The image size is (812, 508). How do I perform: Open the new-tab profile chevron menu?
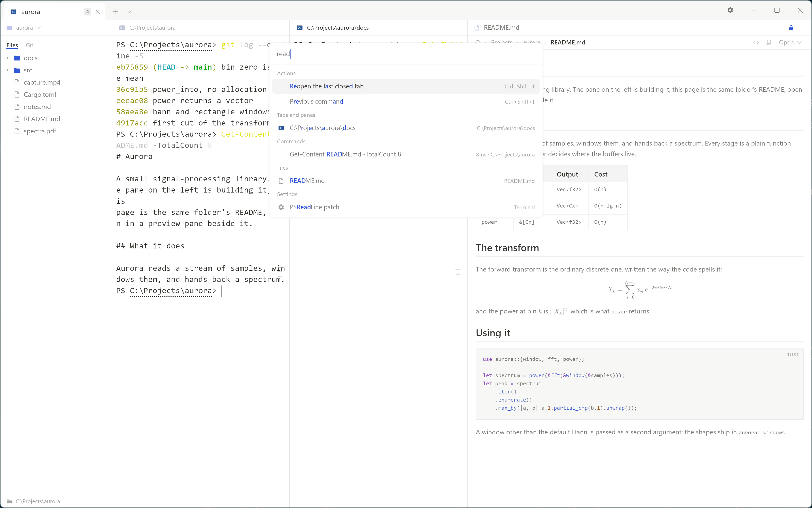(x=129, y=12)
